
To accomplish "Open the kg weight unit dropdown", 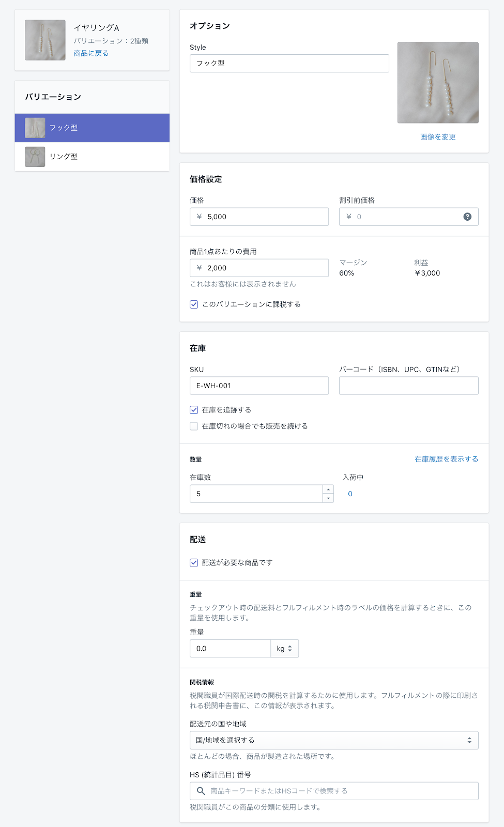I will [x=284, y=649].
